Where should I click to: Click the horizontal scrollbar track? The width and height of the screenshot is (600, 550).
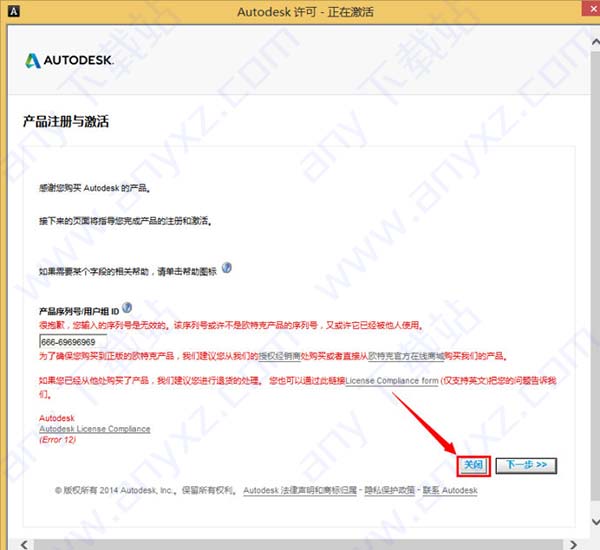pos(298,544)
